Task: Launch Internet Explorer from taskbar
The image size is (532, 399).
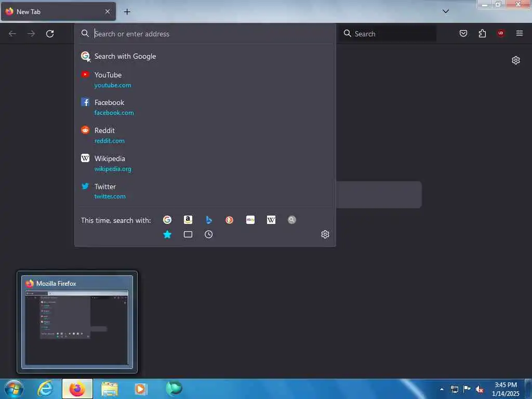Action: 46,389
